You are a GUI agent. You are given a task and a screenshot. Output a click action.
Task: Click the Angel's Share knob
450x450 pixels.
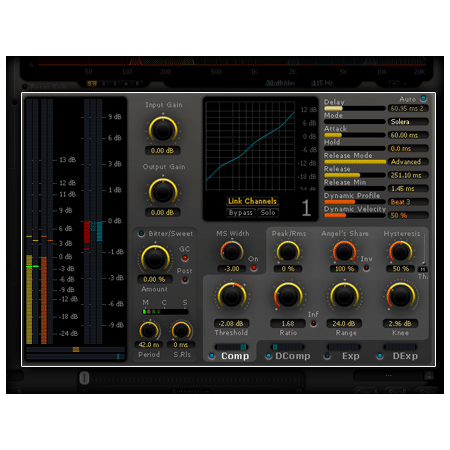tap(344, 252)
